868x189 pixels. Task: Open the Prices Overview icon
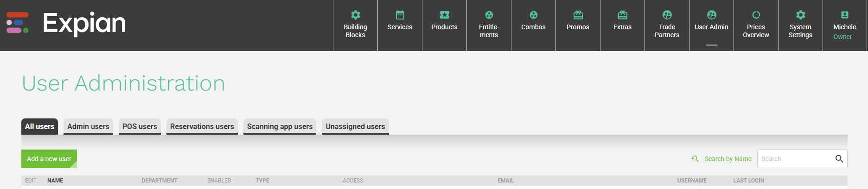pyautogui.click(x=756, y=15)
